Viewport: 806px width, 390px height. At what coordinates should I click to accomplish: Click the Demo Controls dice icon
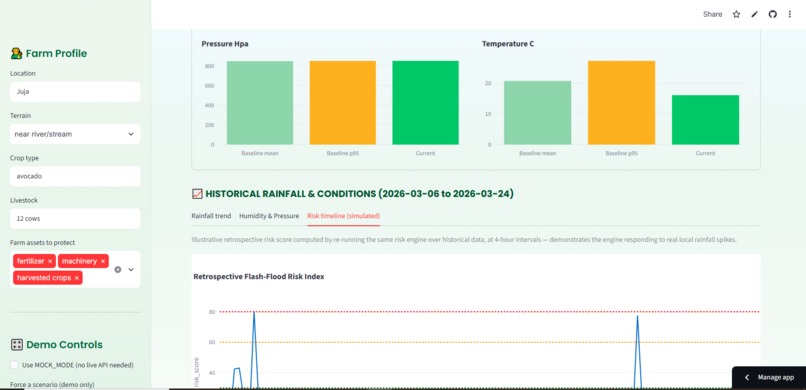click(x=16, y=345)
